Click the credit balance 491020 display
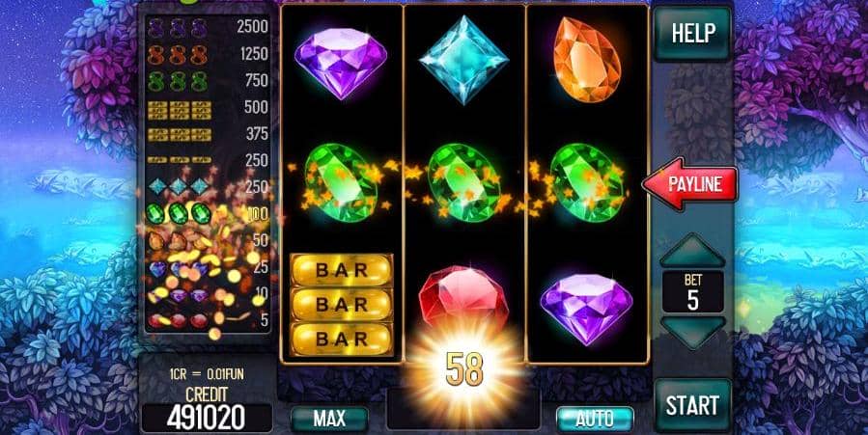This screenshot has height=435, width=868. (206, 418)
